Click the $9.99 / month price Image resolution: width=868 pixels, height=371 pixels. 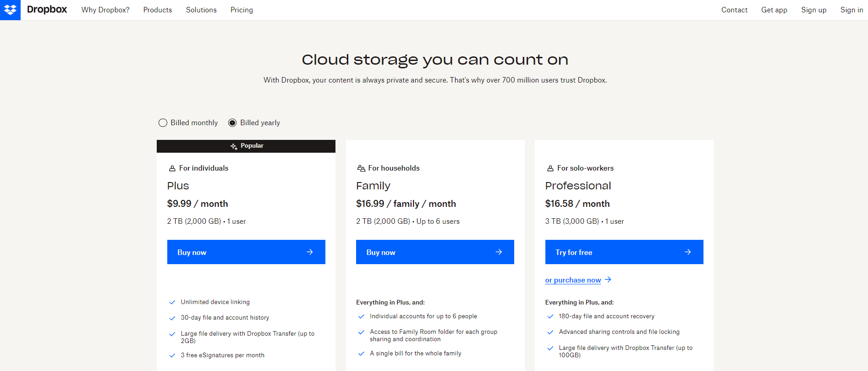198,204
